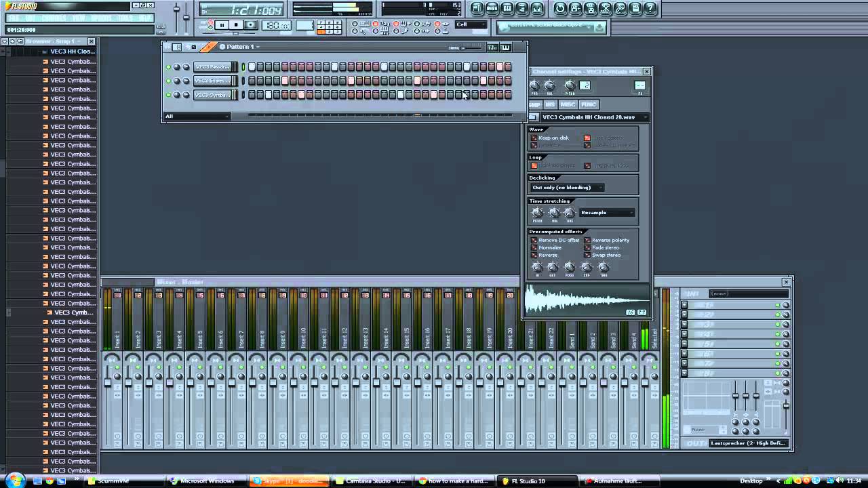This screenshot has height=488, width=868.
Task: Click the MUL knob under Time stretching
Action: pyautogui.click(x=555, y=213)
